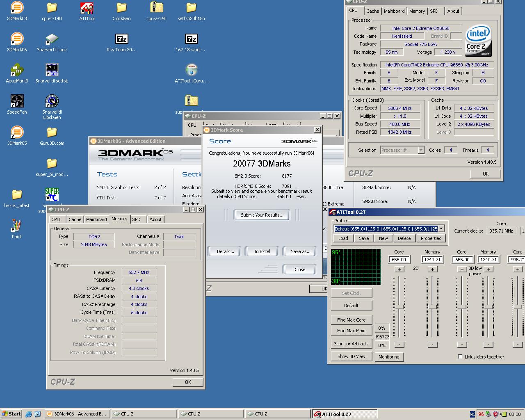Click To Excel button
This screenshot has height=420, width=525.
(x=262, y=251)
